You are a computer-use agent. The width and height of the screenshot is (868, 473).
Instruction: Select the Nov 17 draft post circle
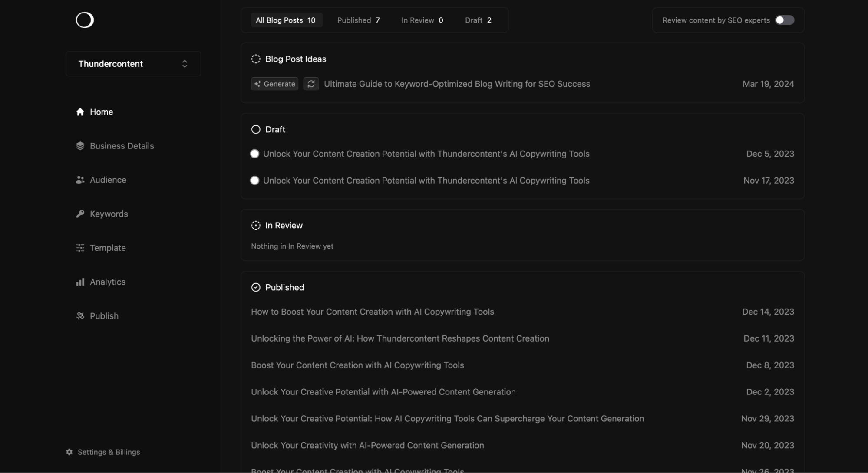pos(255,181)
